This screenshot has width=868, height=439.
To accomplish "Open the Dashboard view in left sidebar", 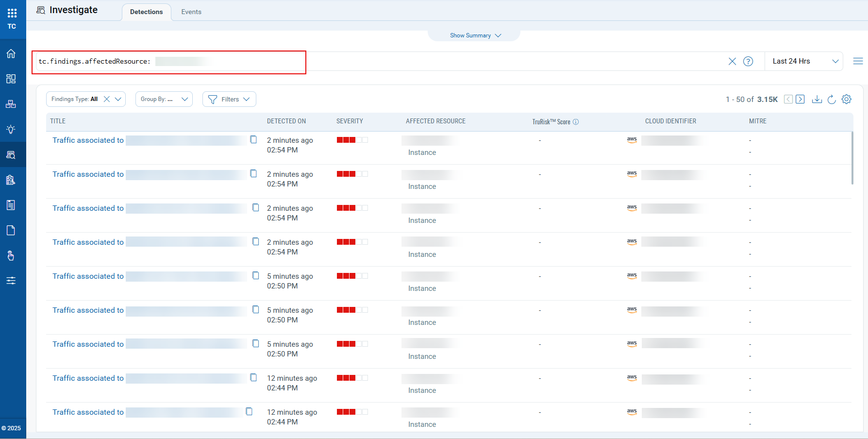I will [x=11, y=79].
